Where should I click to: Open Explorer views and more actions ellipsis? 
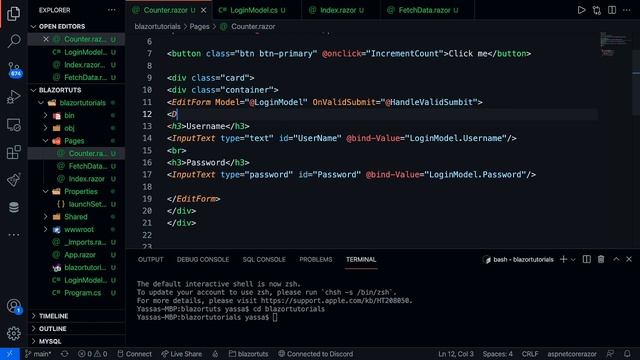tap(111, 10)
